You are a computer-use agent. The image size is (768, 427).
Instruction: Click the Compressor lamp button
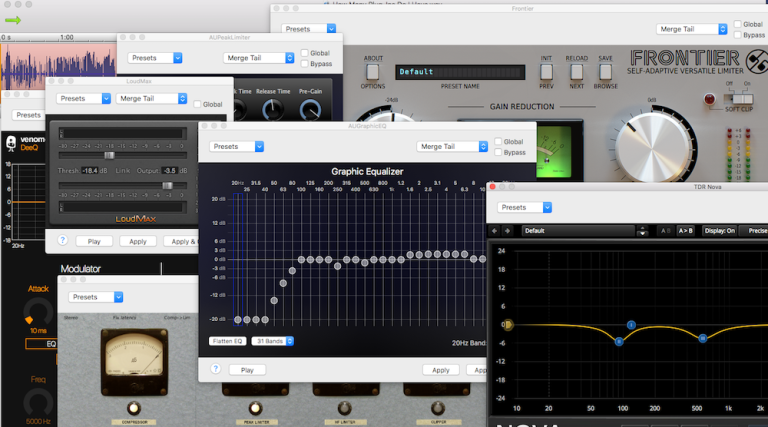click(x=134, y=408)
